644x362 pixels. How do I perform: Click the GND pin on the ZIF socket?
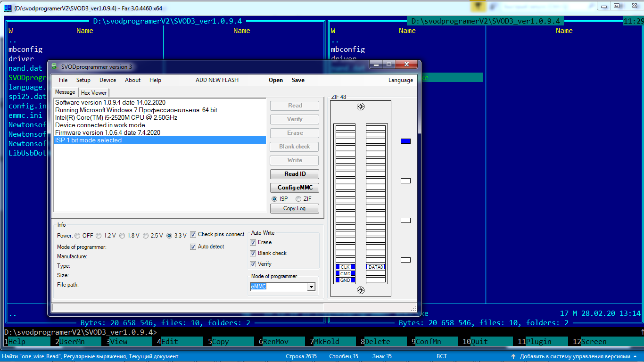point(346,280)
